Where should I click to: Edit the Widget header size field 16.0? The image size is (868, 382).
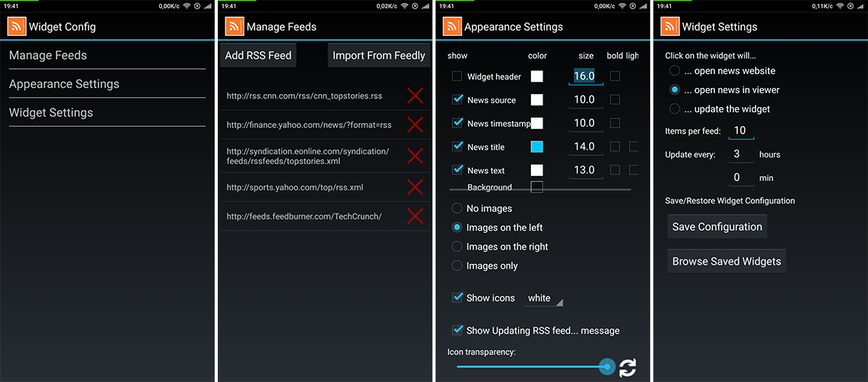[x=586, y=76]
